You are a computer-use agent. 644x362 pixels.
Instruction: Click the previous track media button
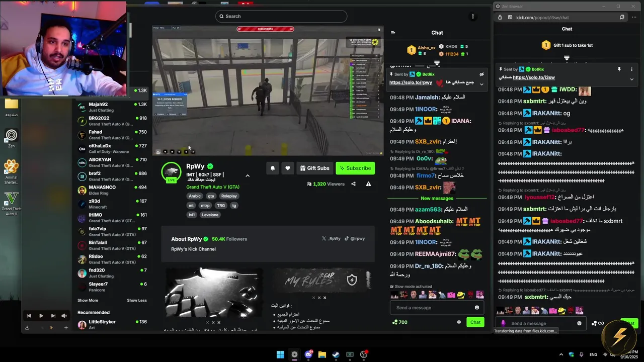click(x=29, y=316)
